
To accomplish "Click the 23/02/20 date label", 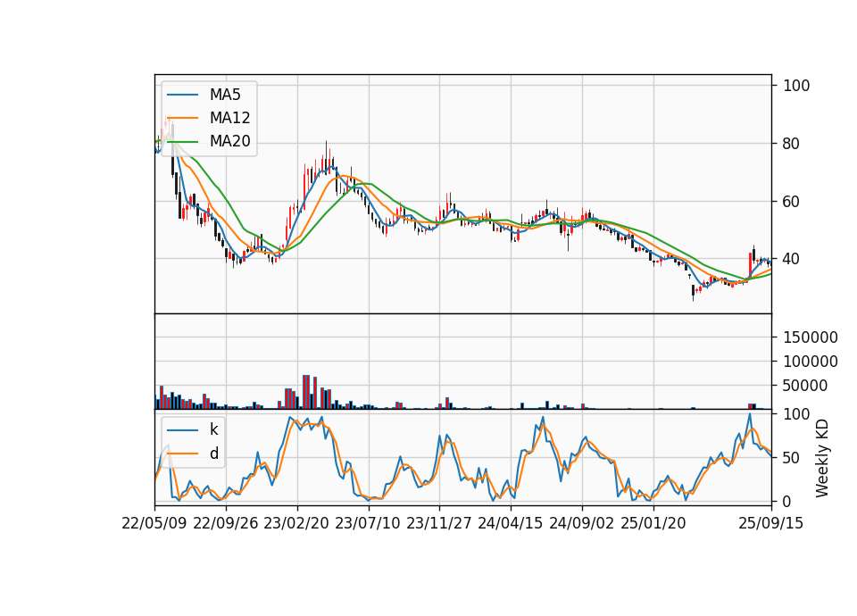I will [x=296, y=523].
